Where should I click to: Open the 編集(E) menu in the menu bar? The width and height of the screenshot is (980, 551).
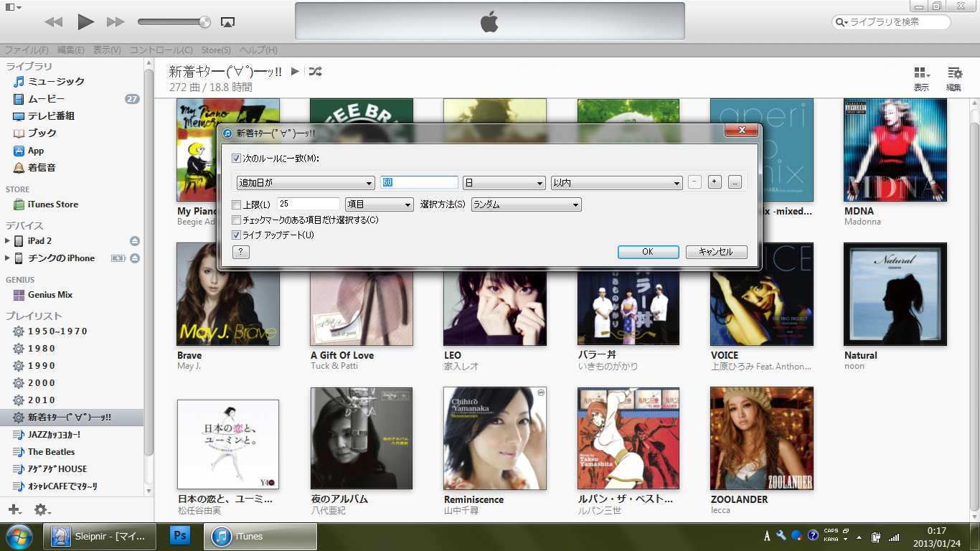(x=71, y=50)
